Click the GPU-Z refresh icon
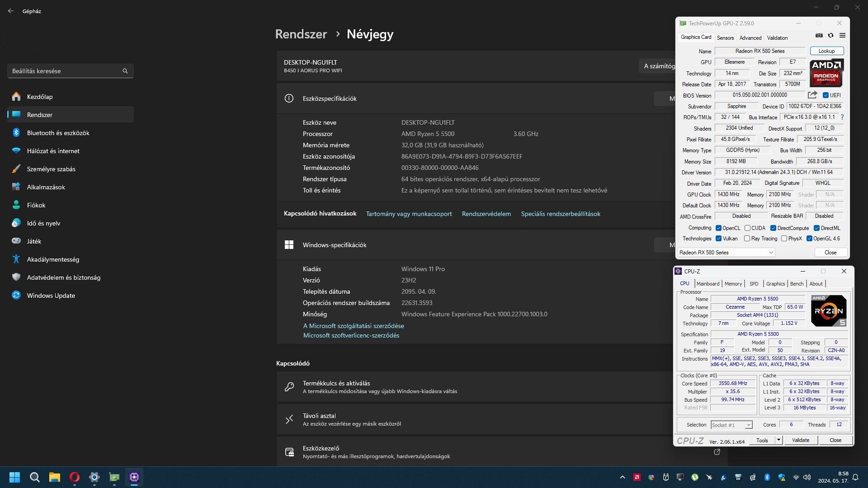The width and height of the screenshot is (868, 488). pyautogui.click(x=830, y=36)
